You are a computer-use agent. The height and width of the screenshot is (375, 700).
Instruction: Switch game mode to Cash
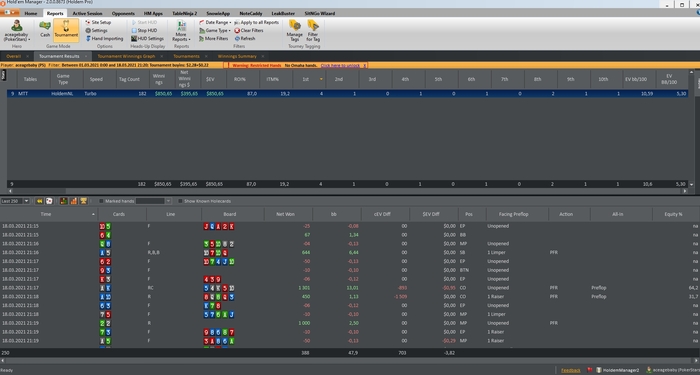(x=45, y=29)
